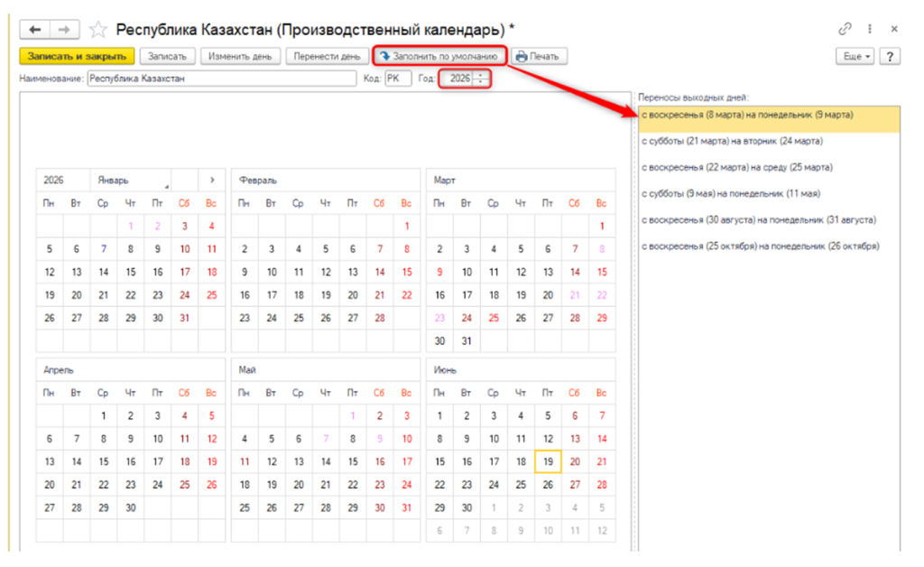Screen dimensions: 924x567
Task: Click the Перенести день button
Action: [327, 56]
